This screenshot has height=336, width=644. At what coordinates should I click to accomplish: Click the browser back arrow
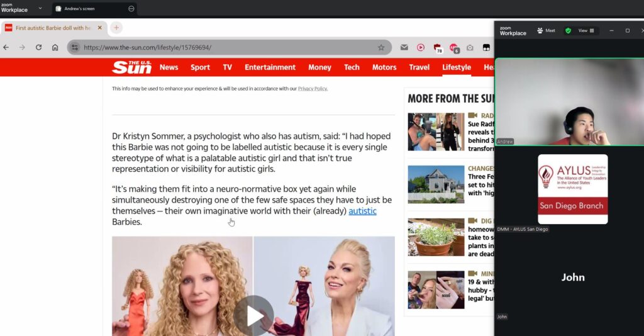tap(6, 47)
